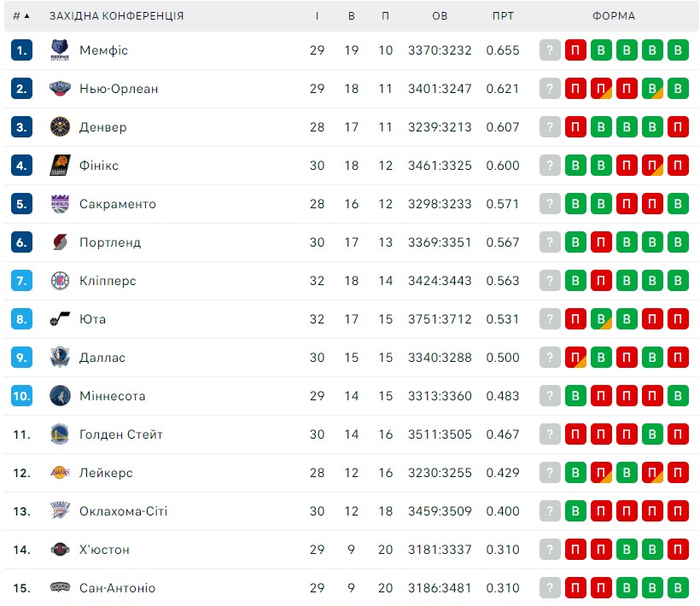Click the San Antonio Spurs logo
700x606 pixels.
pyautogui.click(x=60, y=587)
